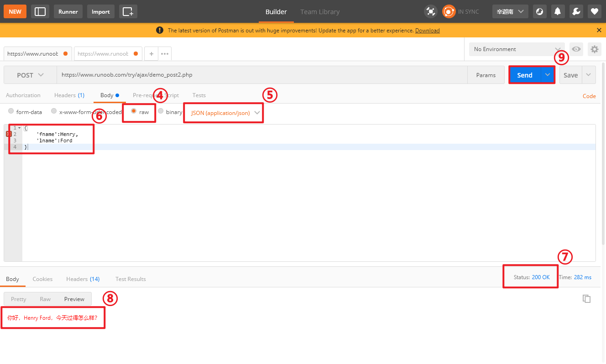Click the interceptor satellite icon

point(430,11)
